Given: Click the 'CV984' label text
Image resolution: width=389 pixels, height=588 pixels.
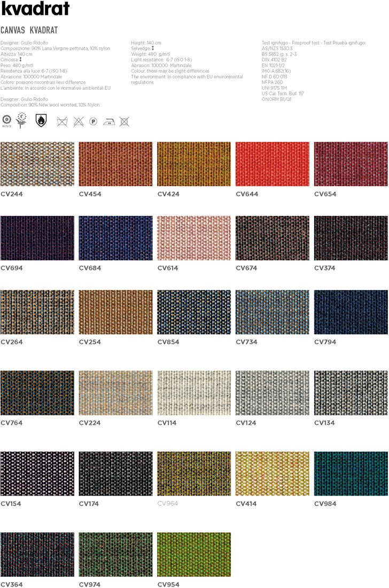Looking at the screenshot, I should coord(325,504).
